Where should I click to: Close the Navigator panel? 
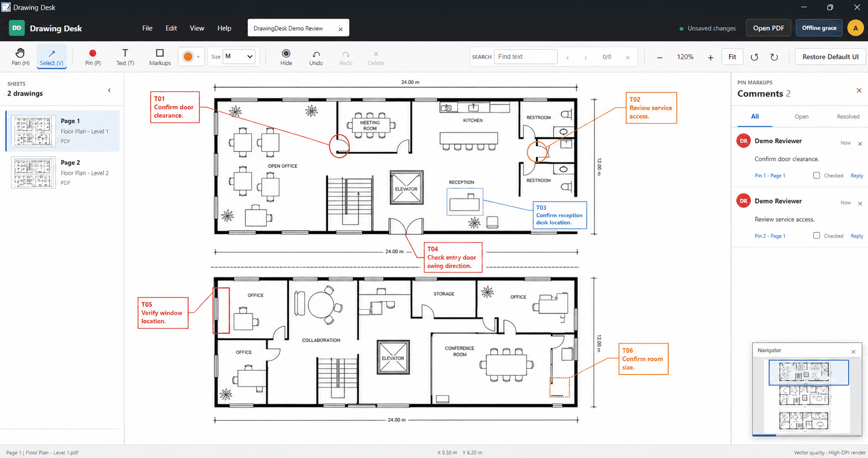click(x=853, y=351)
